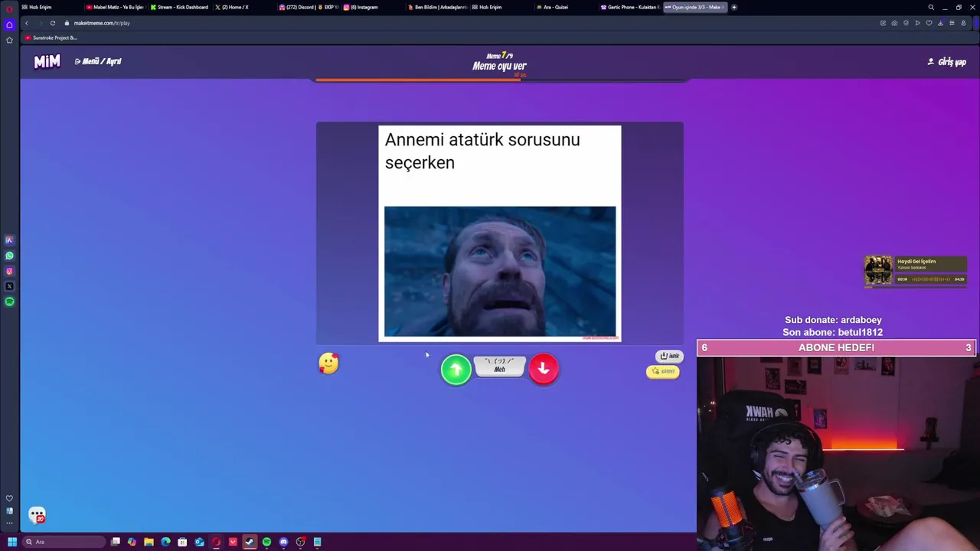Viewport: 980px width, 551px height.
Task: Open Menü / Ayrıl
Action: pos(98,61)
